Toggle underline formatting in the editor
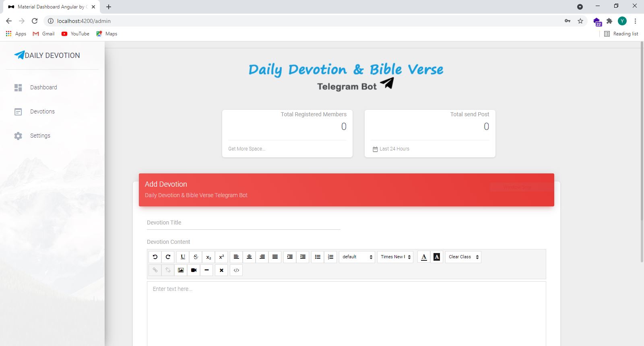This screenshot has height=346, width=644. 183,257
